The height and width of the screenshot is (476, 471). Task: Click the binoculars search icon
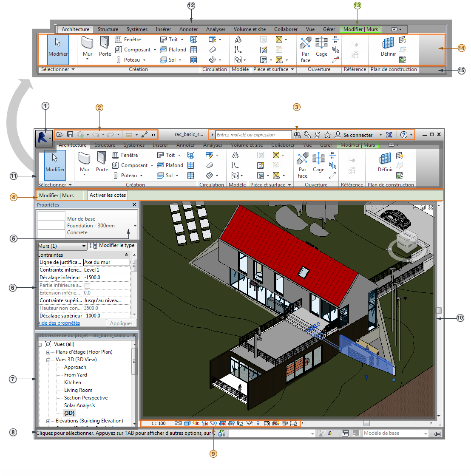click(297, 135)
